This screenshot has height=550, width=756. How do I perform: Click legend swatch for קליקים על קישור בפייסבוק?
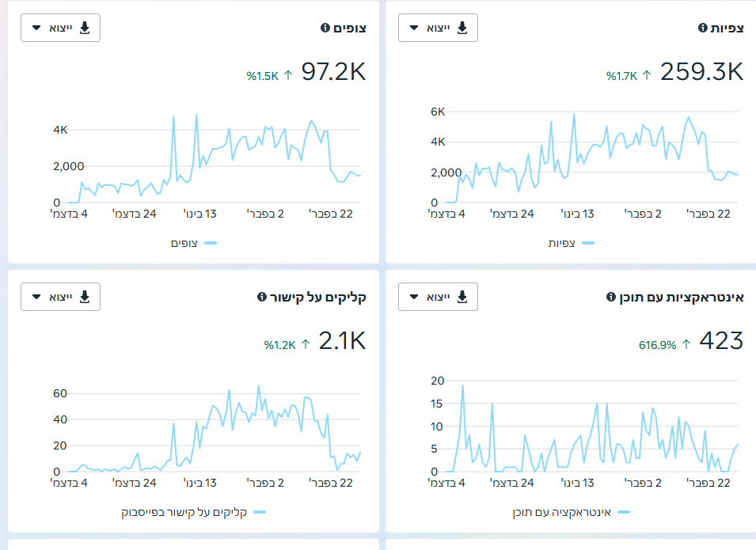point(260,512)
